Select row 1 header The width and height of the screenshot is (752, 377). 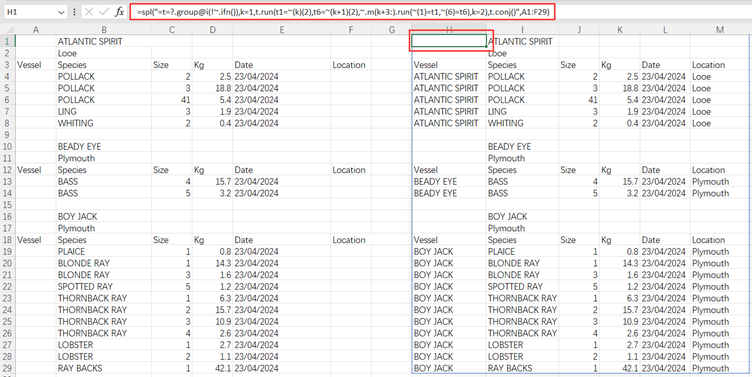[8, 42]
